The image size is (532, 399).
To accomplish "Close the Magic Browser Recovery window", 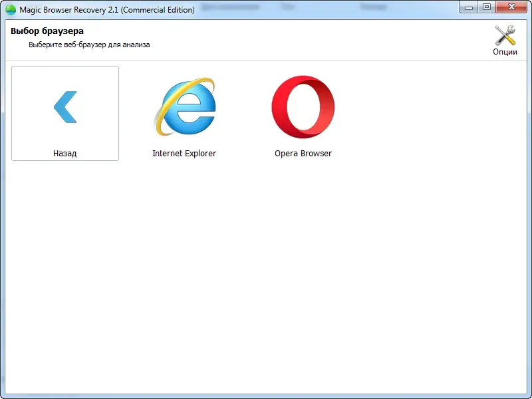I will [x=511, y=7].
